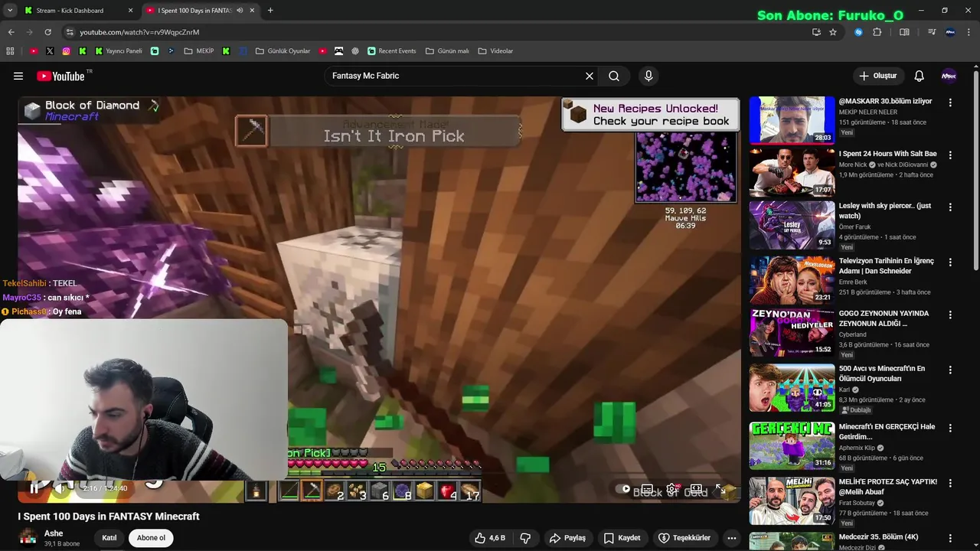Switch to theater mode view

(696, 489)
